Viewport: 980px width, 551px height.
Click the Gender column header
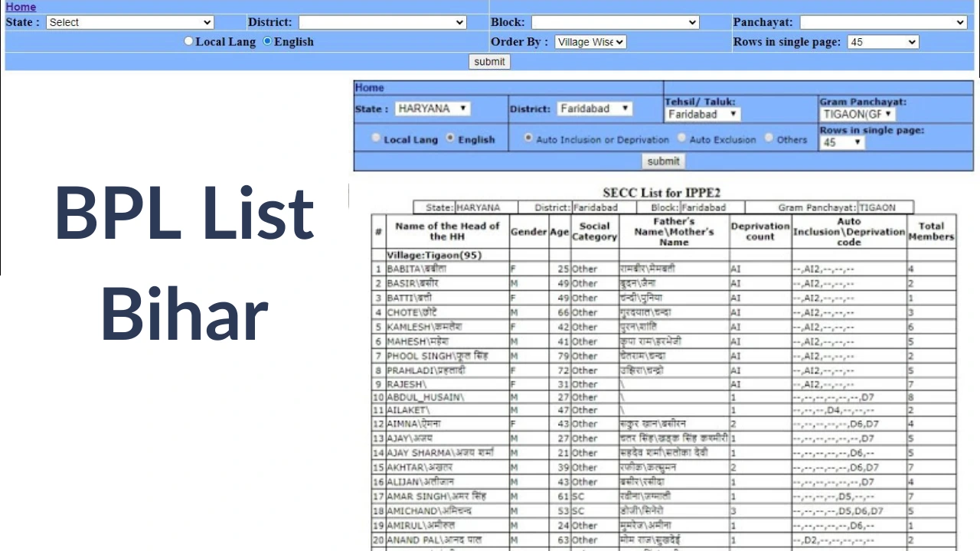pyautogui.click(x=528, y=231)
